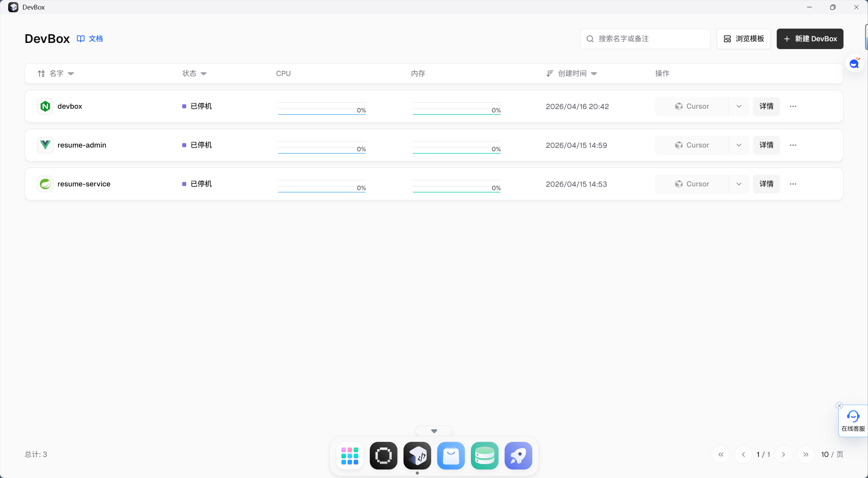
Task: Click the 浏览模板 browse templates button
Action: coord(744,39)
